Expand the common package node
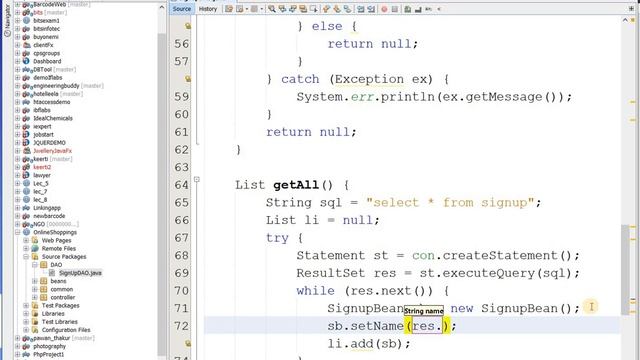The height and width of the screenshot is (360, 640). (35, 289)
